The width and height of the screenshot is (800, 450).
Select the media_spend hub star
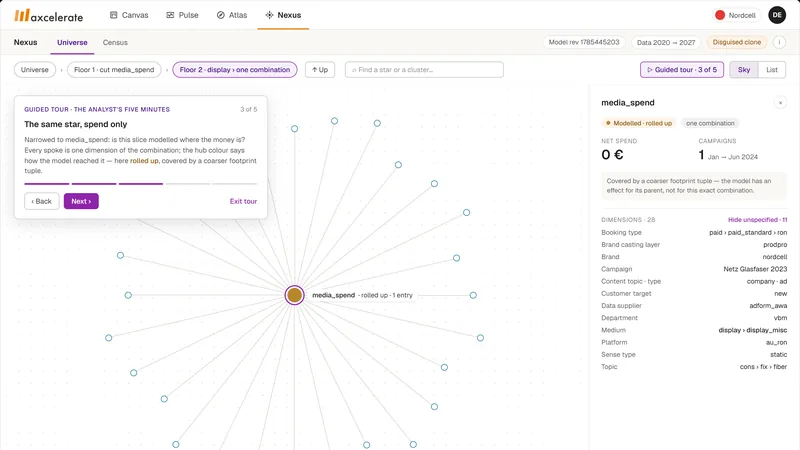(x=294, y=295)
